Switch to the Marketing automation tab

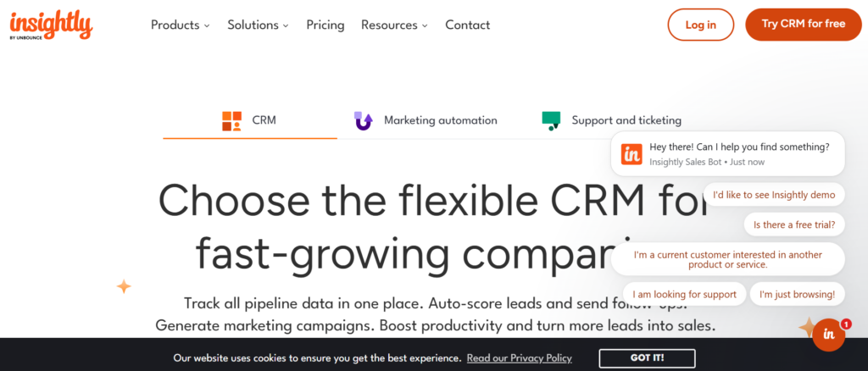coord(440,120)
